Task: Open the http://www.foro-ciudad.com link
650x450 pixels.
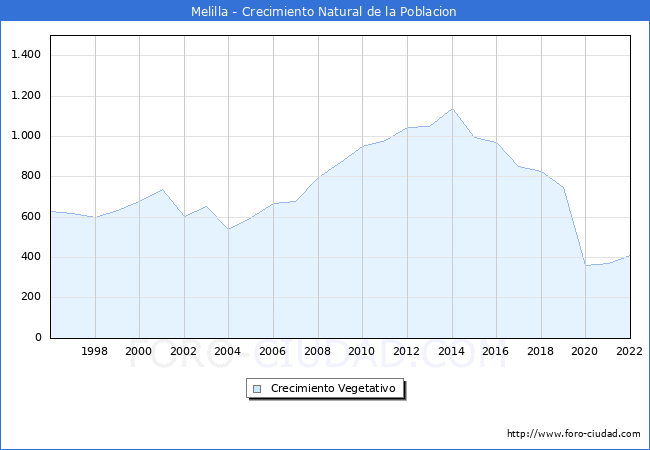Action: click(574, 434)
